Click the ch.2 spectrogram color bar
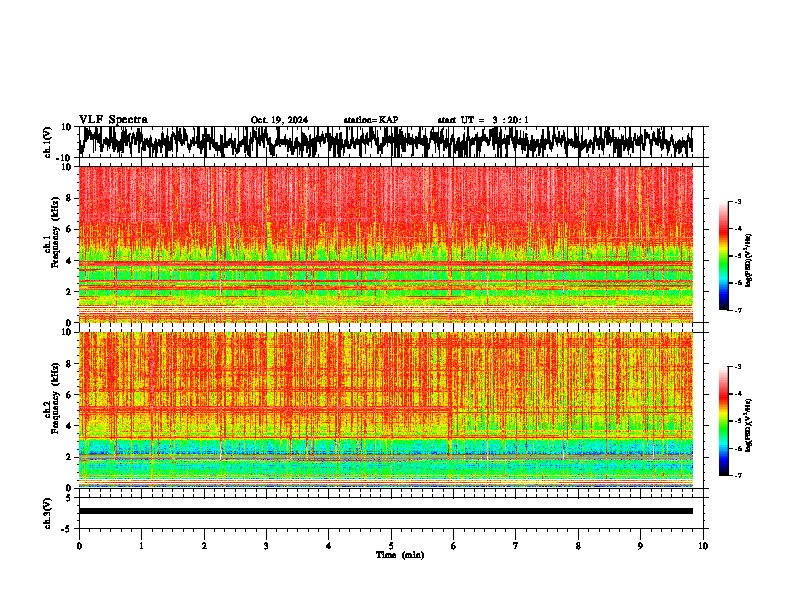792x612 pixels. tap(724, 421)
